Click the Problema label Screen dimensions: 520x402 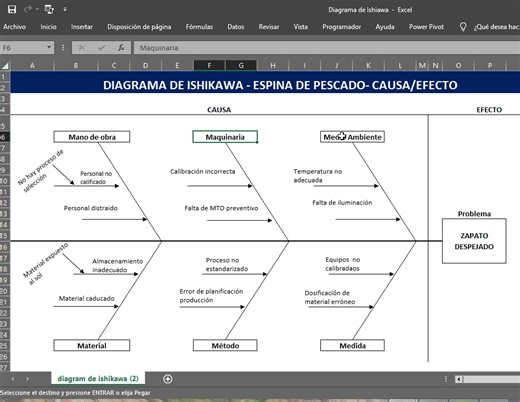(474, 214)
